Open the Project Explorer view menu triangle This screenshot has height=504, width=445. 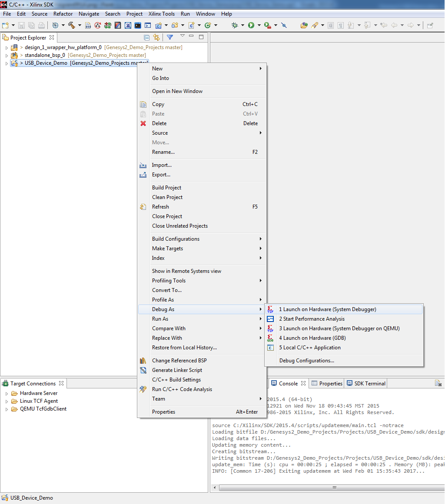183,35
